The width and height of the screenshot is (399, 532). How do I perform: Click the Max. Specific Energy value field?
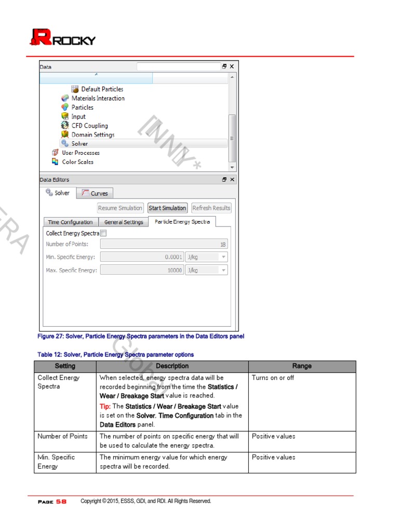[142, 270]
